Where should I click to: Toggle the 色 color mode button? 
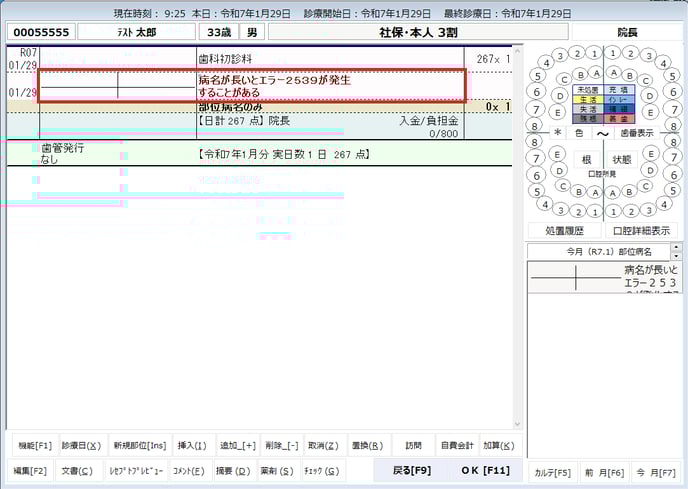579,132
